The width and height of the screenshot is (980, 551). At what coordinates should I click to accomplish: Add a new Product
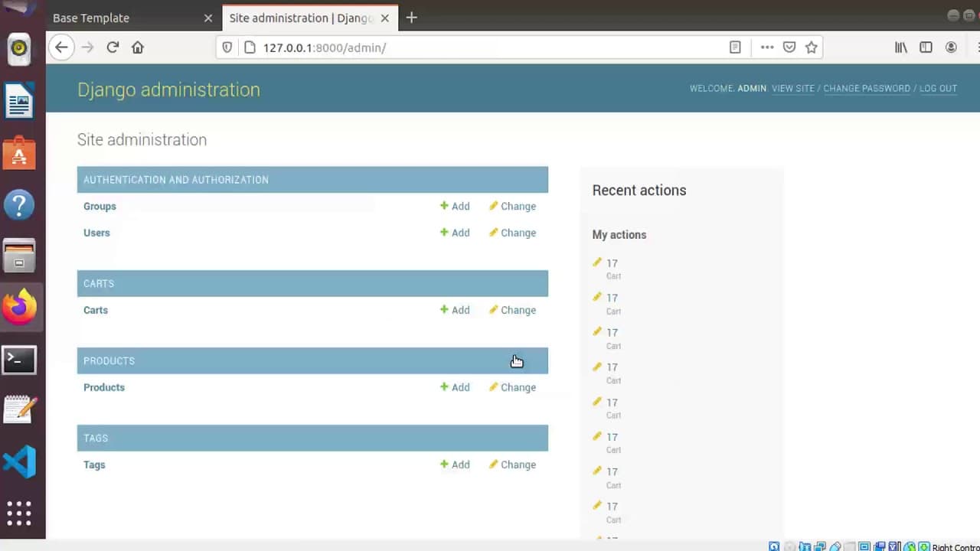point(455,387)
